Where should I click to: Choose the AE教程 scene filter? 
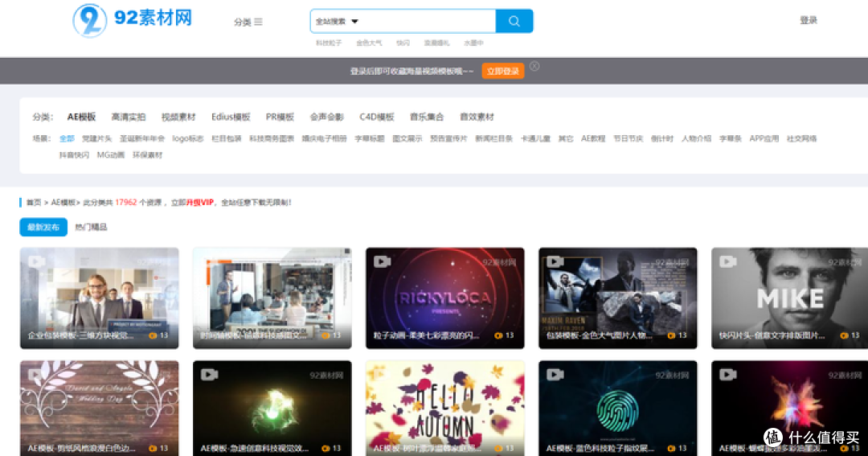click(593, 138)
